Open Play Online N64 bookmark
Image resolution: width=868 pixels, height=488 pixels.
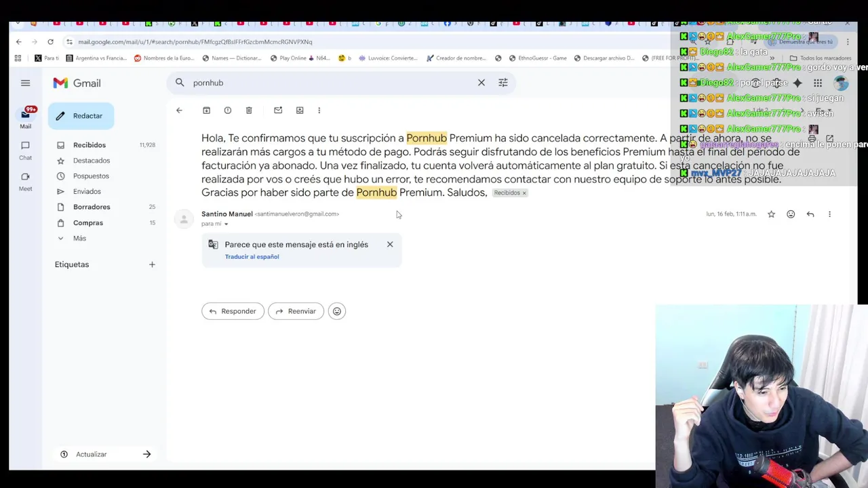coord(300,58)
